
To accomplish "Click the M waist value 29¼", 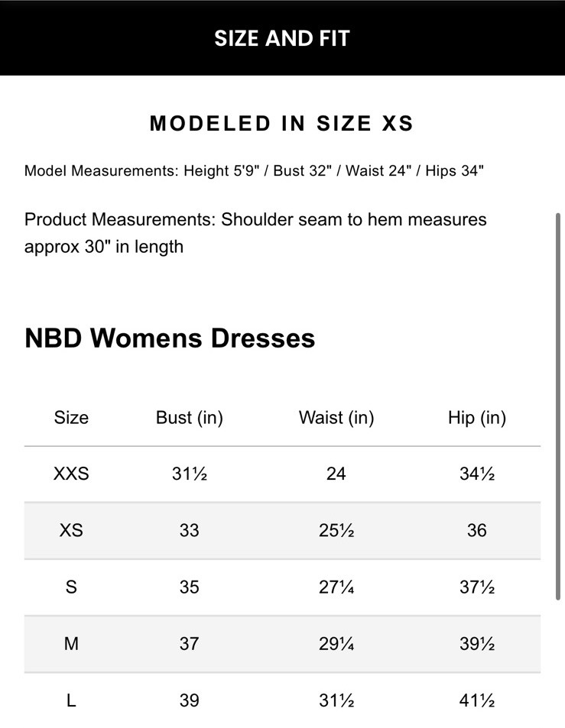I will pyautogui.click(x=336, y=643).
